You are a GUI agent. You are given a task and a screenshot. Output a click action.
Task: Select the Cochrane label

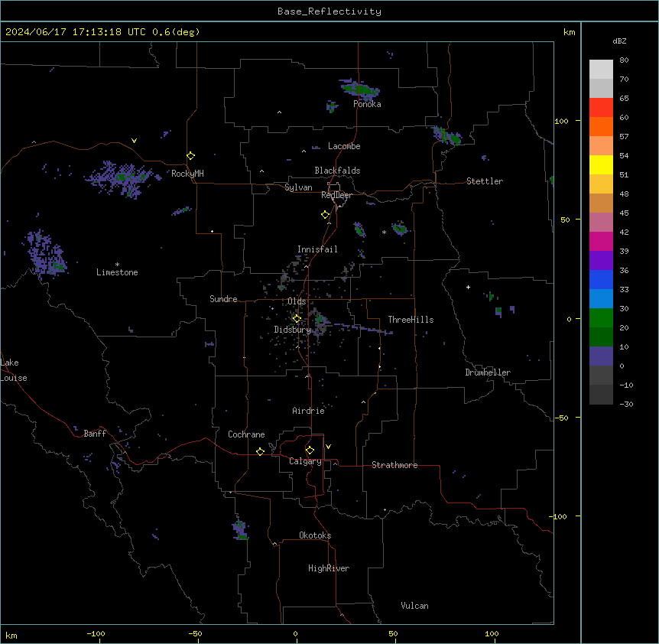(246, 434)
